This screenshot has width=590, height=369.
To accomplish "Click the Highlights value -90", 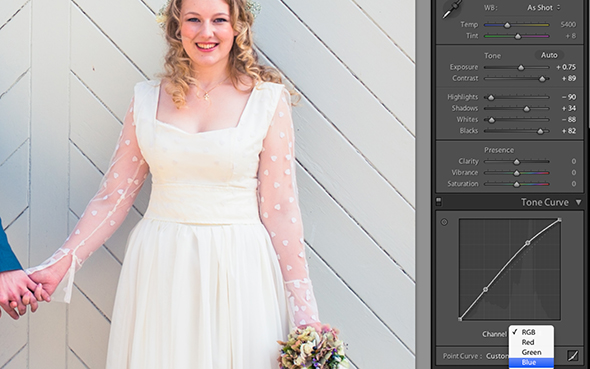I will coord(569,97).
